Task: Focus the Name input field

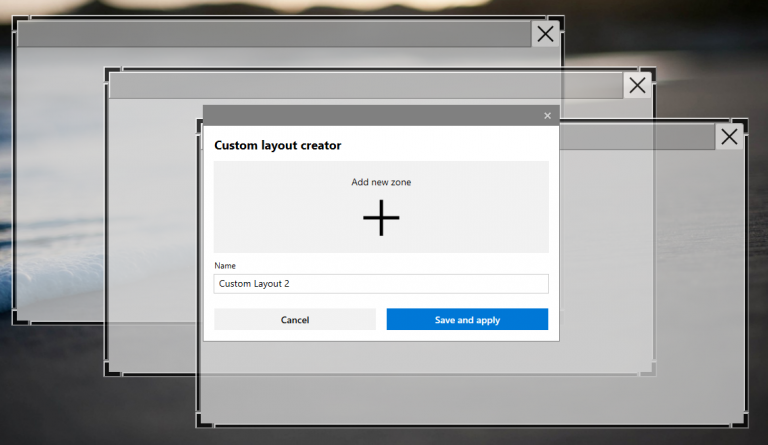Action: (381, 284)
